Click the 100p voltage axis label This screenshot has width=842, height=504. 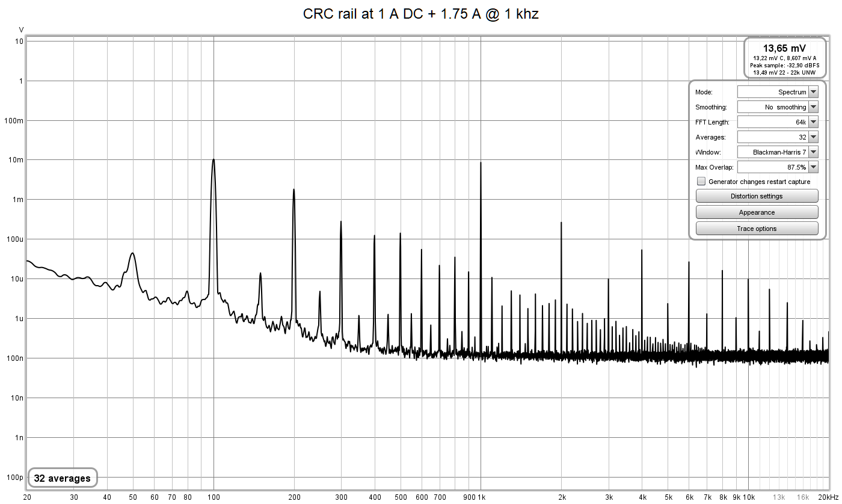[14, 478]
